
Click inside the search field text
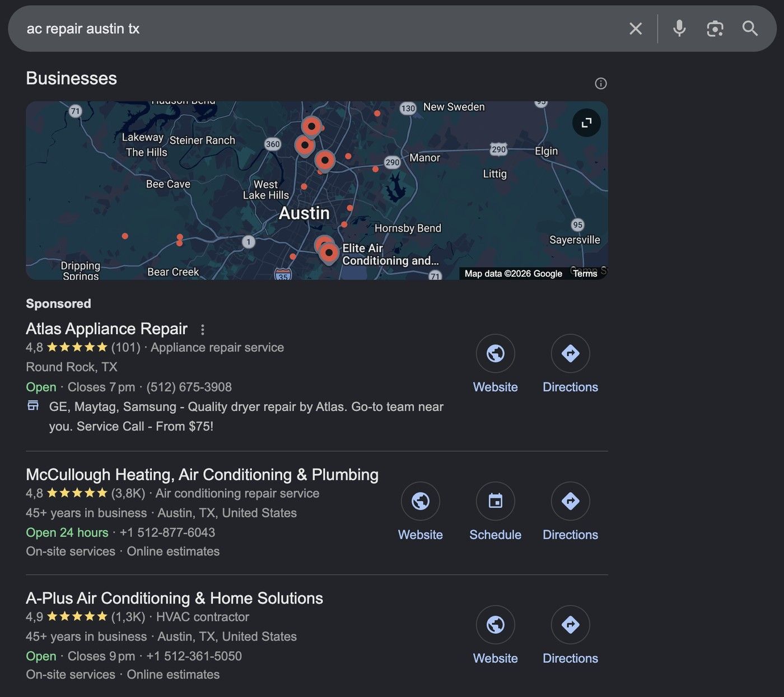coord(83,29)
